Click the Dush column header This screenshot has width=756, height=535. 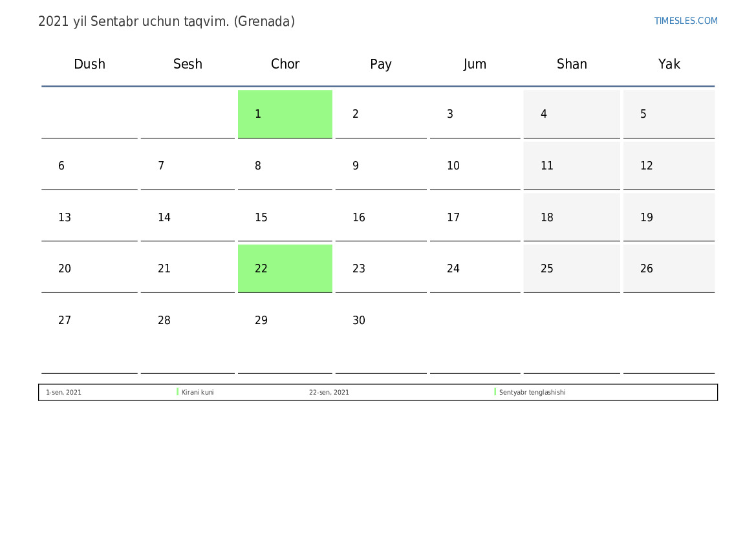(89, 64)
